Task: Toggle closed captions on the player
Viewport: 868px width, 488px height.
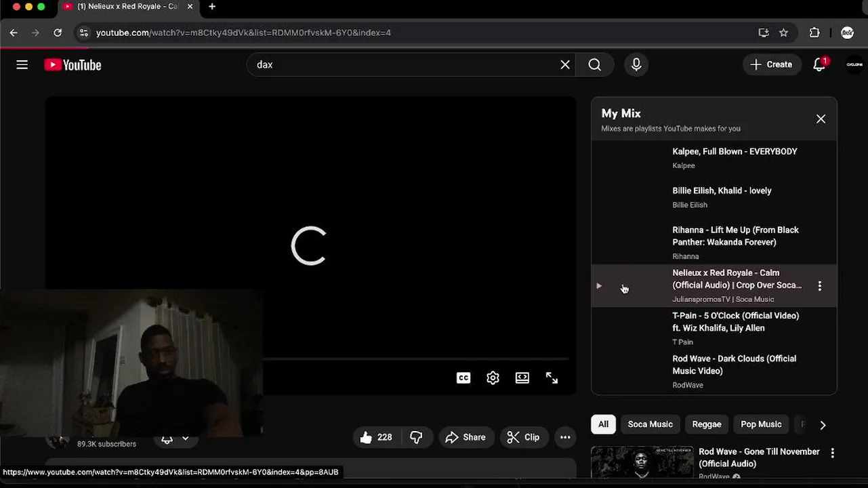Action: [463, 378]
